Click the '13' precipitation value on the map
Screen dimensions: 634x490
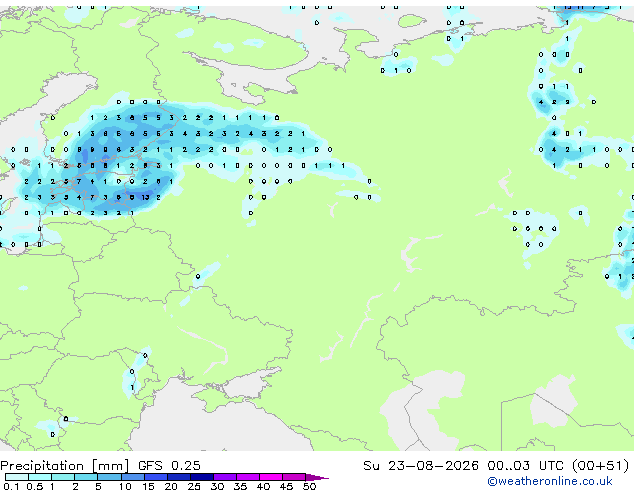point(146,197)
